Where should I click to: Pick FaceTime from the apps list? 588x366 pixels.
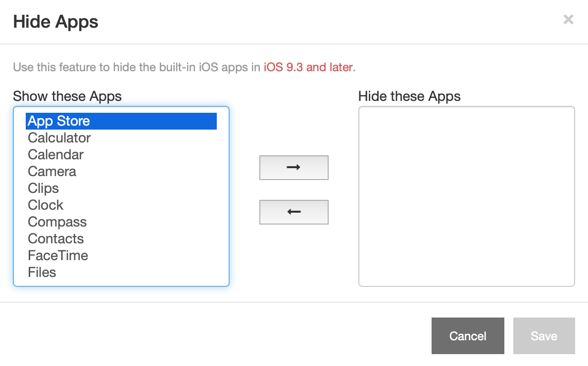click(x=121, y=256)
